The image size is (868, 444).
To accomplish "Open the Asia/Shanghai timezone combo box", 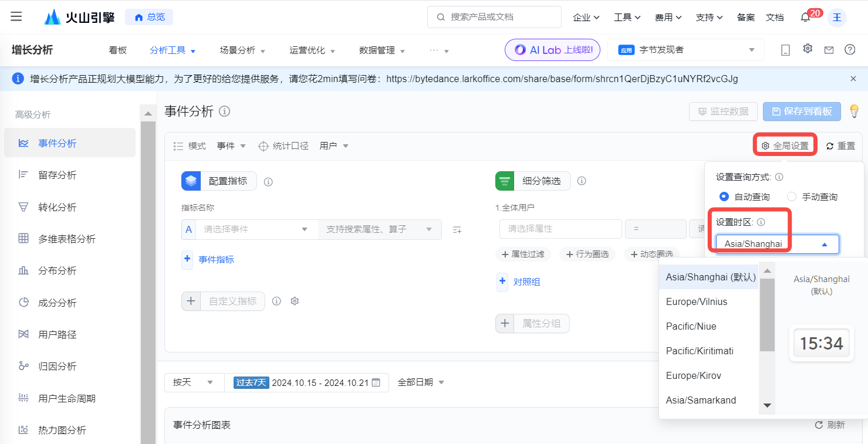I will [777, 244].
